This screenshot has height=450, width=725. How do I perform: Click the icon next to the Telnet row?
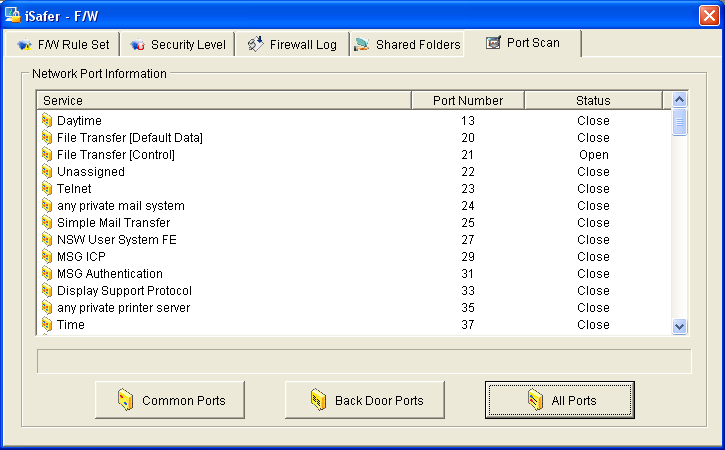47,189
